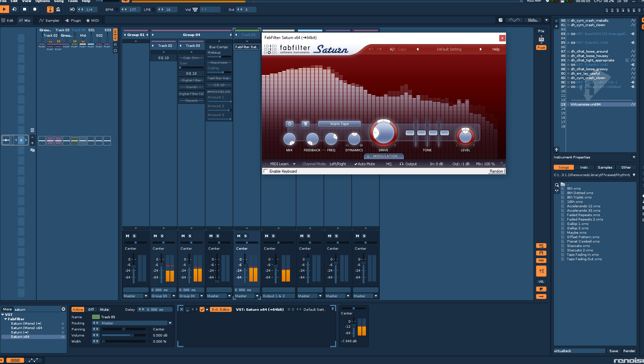Toggle pattern follow button

[x=50, y=9]
